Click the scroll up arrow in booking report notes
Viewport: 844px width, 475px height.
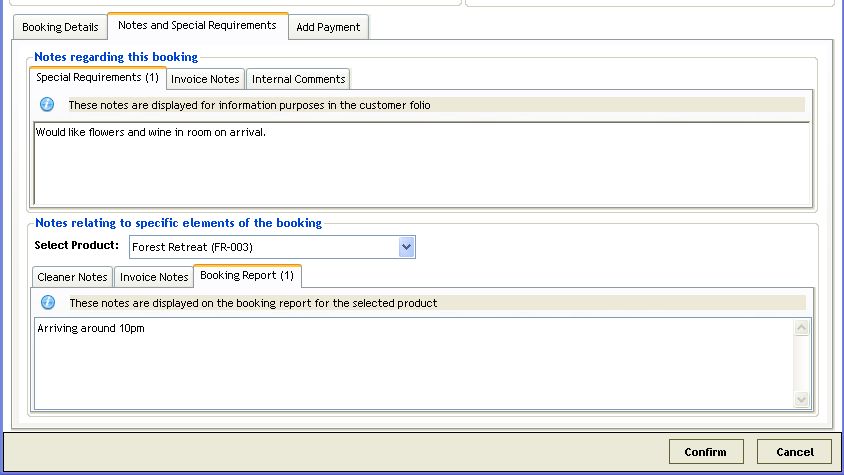coord(801,328)
